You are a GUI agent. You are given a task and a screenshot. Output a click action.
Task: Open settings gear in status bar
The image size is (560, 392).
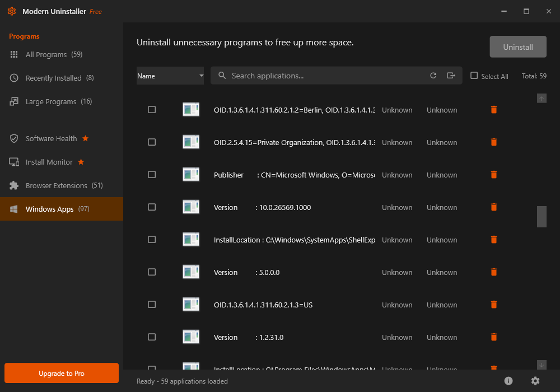tap(535, 381)
